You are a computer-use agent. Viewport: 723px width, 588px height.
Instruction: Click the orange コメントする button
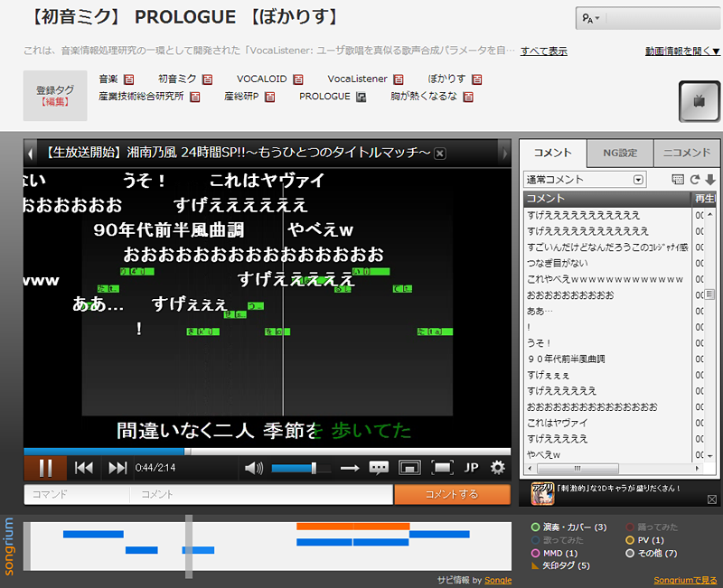point(452,494)
